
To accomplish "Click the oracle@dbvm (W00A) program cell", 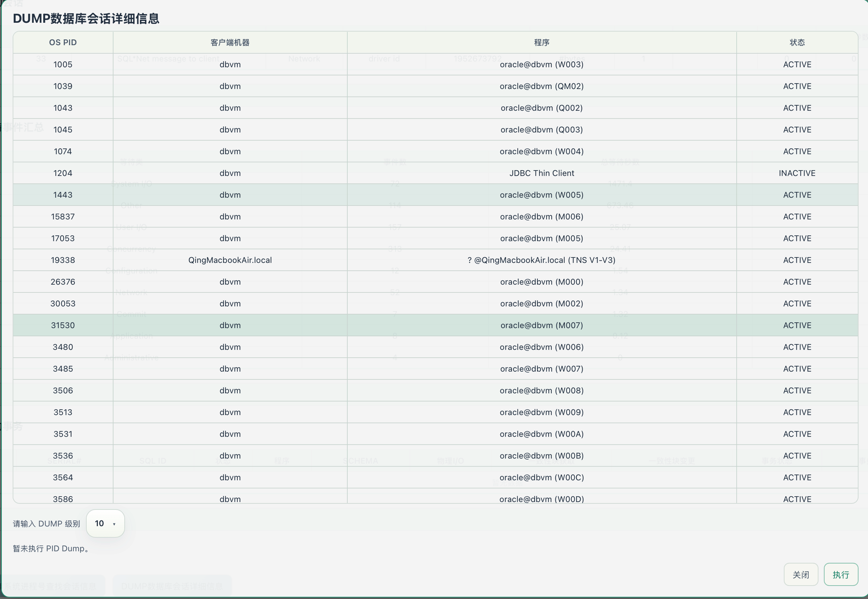I will (542, 434).
